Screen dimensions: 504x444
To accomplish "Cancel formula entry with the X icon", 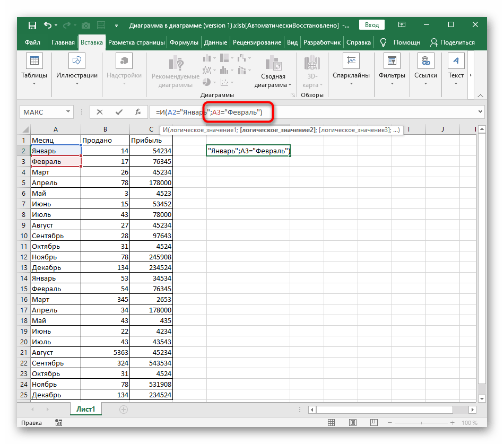I will [x=99, y=112].
